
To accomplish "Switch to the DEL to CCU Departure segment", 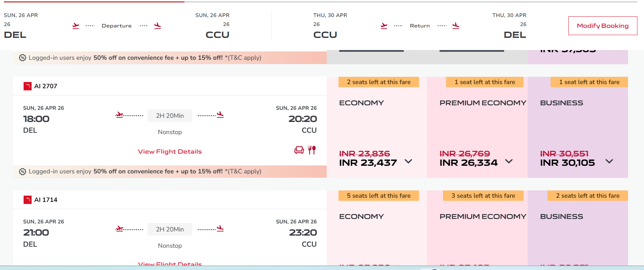I will pos(116,25).
